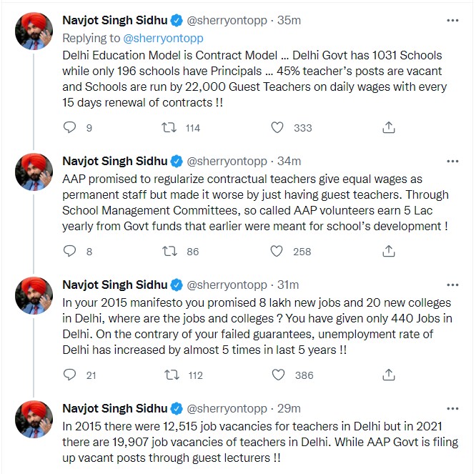Like the tweet showing 258 likes
The image size is (476, 474).
point(277,252)
